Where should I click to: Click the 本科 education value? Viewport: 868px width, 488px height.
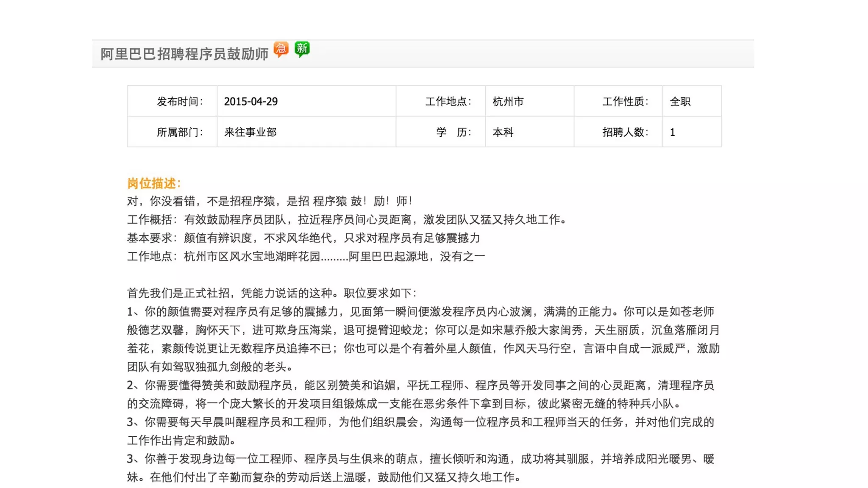pyautogui.click(x=503, y=132)
